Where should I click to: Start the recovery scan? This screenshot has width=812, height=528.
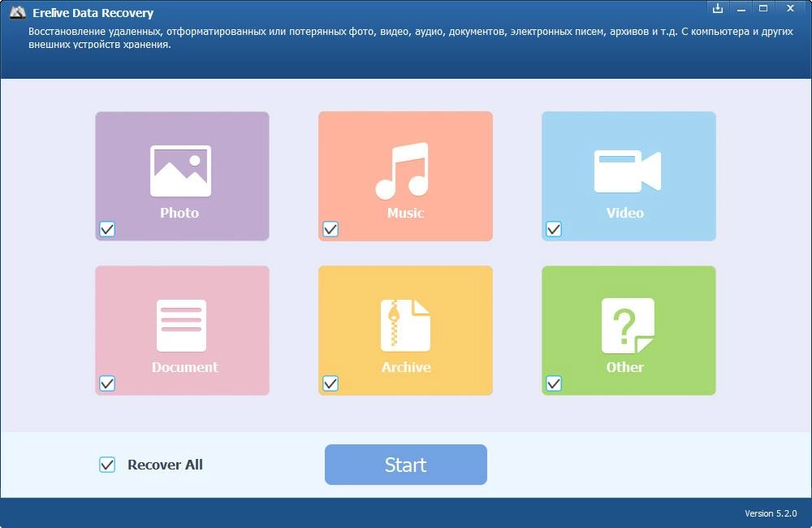point(405,465)
